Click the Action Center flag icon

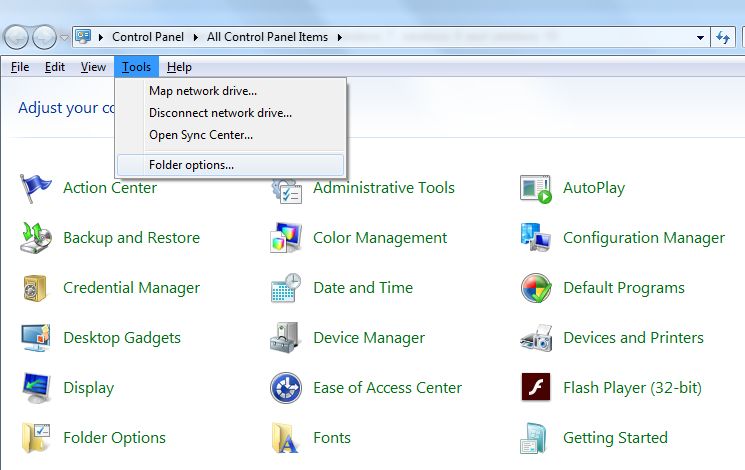pos(36,188)
